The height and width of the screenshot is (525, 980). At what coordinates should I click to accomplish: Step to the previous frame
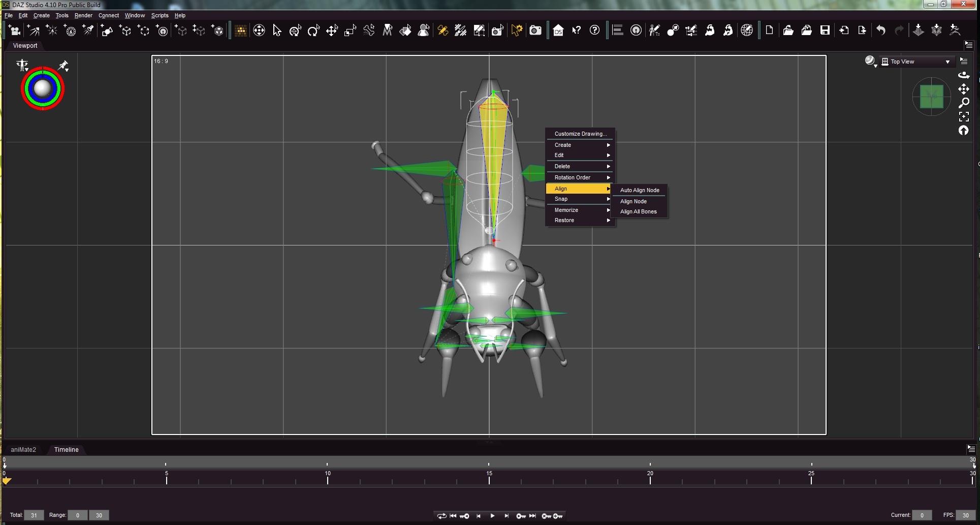click(x=479, y=516)
